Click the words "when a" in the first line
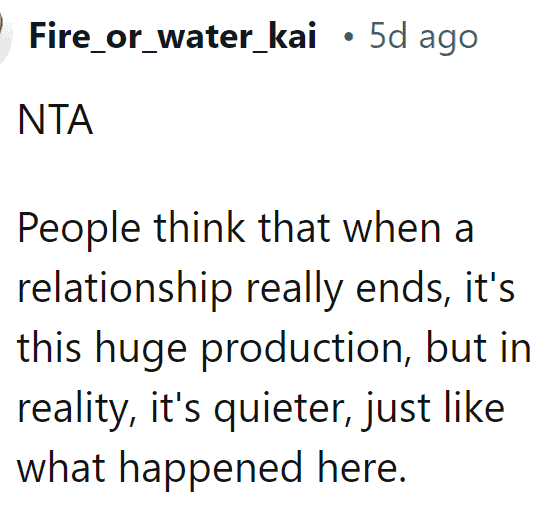Image resolution: width=544 pixels, height=529 pixels. tap(408, 228)
